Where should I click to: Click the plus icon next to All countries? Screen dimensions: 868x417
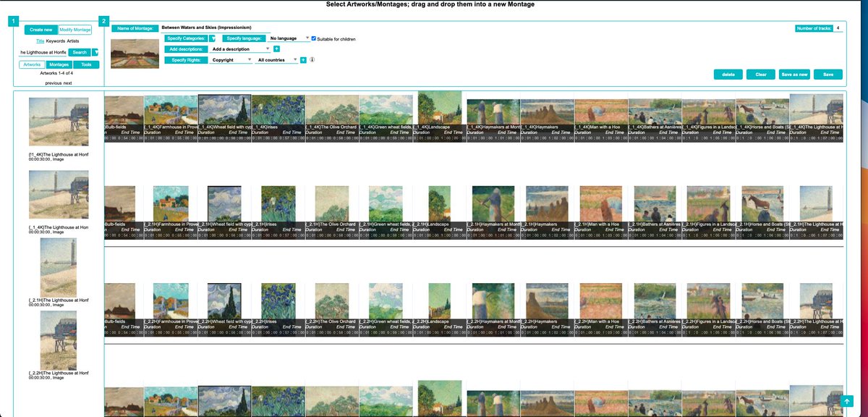(304, 60)
